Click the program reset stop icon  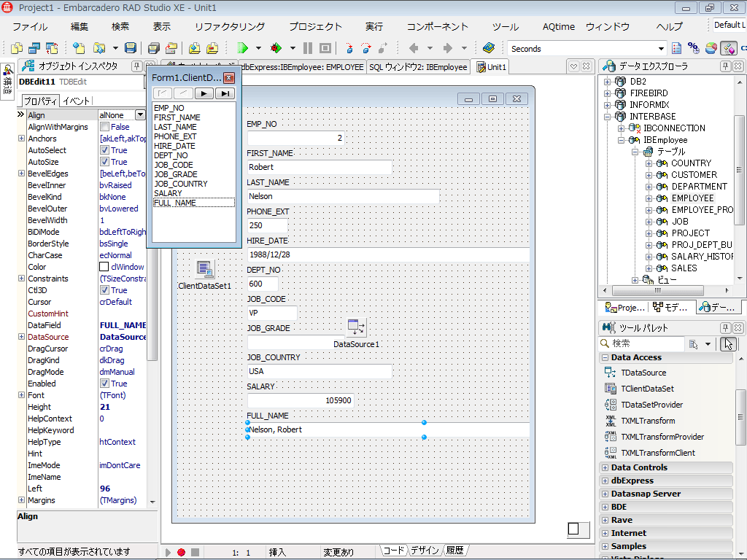coord(325,48)
